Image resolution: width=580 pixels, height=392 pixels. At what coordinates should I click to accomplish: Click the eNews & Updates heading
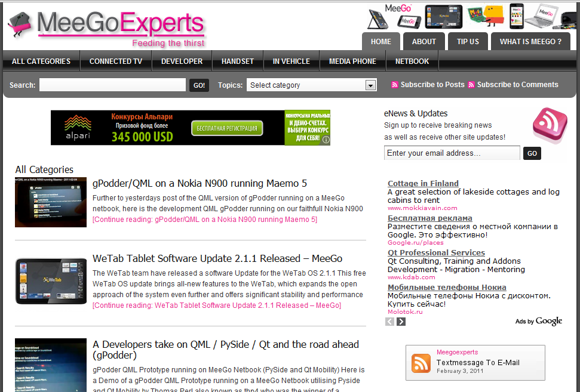pyautogui.click(x=416, y=113)
